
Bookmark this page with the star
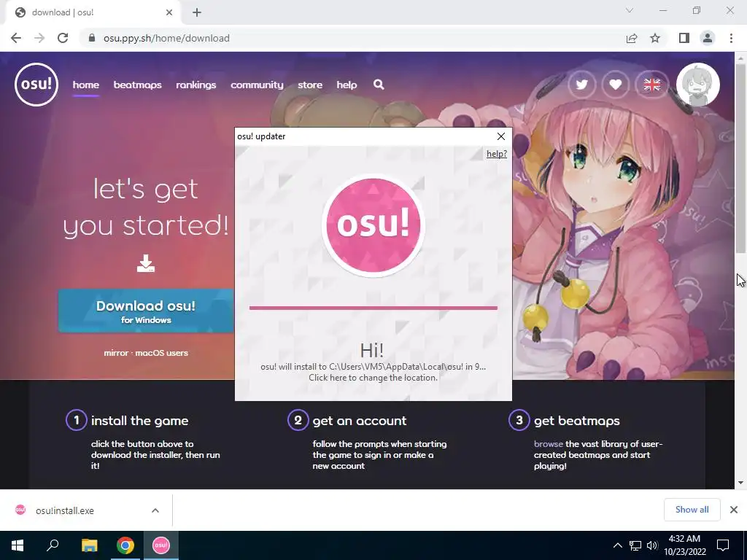coord(655,38)
